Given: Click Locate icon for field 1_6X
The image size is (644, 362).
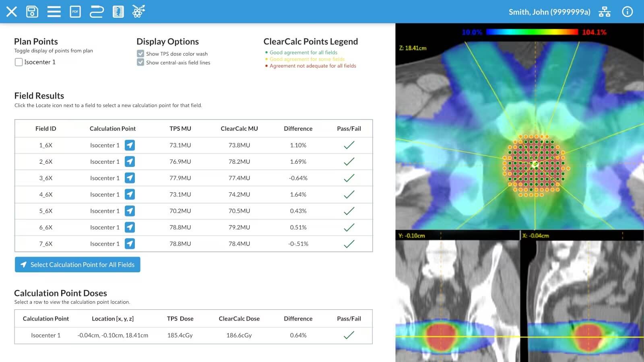Looking at the screenshot, I should pyautogui.click(x=130, y=145).
